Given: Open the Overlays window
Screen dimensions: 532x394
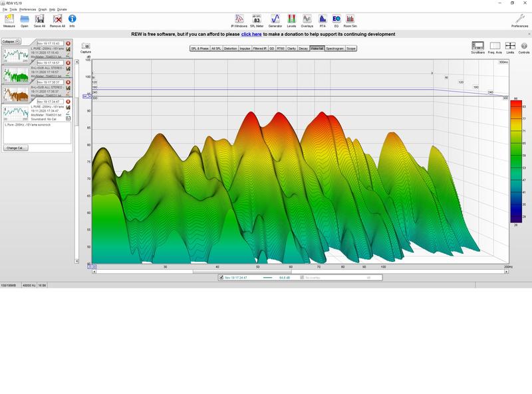Looking at the screenshot, I should [x=307, y=21].
